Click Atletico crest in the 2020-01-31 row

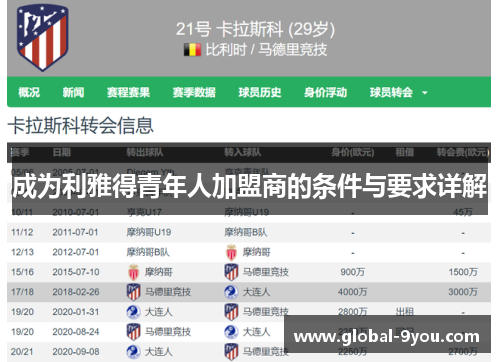click(231, 312)
